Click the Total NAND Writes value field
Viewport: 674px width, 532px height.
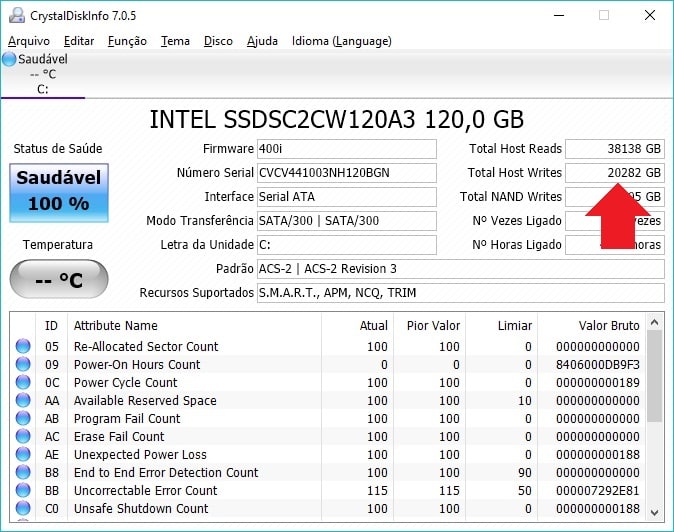click(x=615, y=197)
